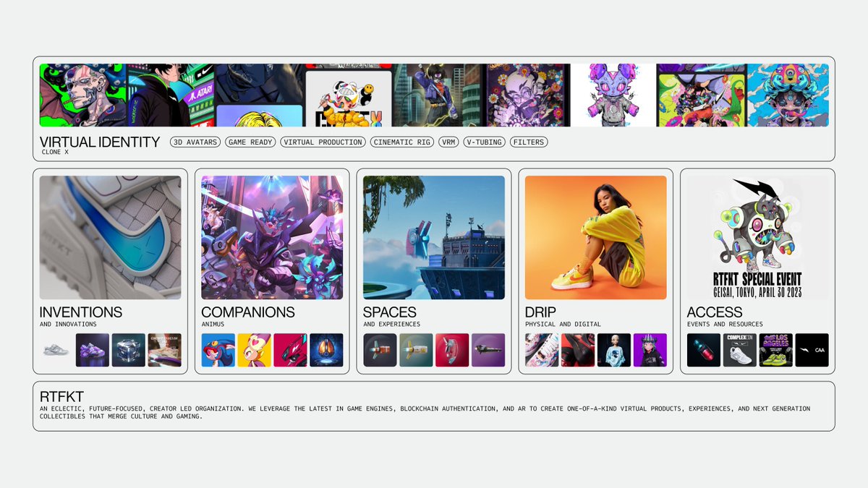Open the DRIP section title
The image size is (868, 488).
coord(540,312)
